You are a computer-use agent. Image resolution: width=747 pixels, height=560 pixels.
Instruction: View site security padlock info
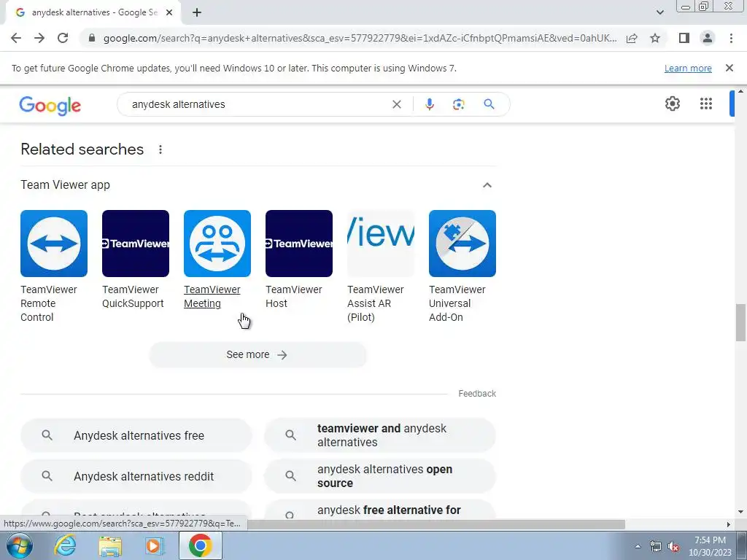tap(92, 38)
